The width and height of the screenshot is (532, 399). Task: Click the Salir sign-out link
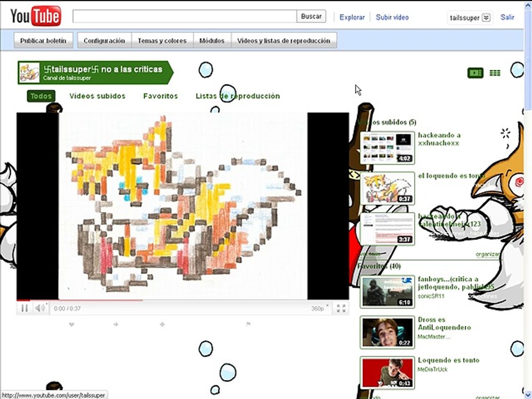click(x=507, y=17)
